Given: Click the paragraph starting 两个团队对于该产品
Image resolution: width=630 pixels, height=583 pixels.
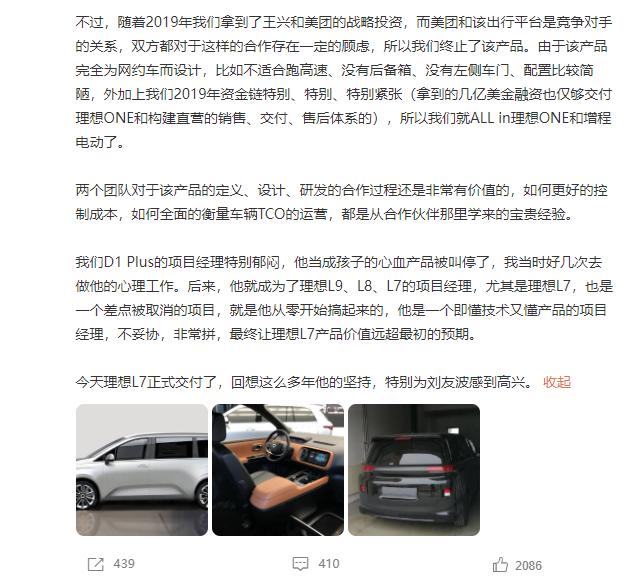Looking at the screenshot, I should click(342, 202).
